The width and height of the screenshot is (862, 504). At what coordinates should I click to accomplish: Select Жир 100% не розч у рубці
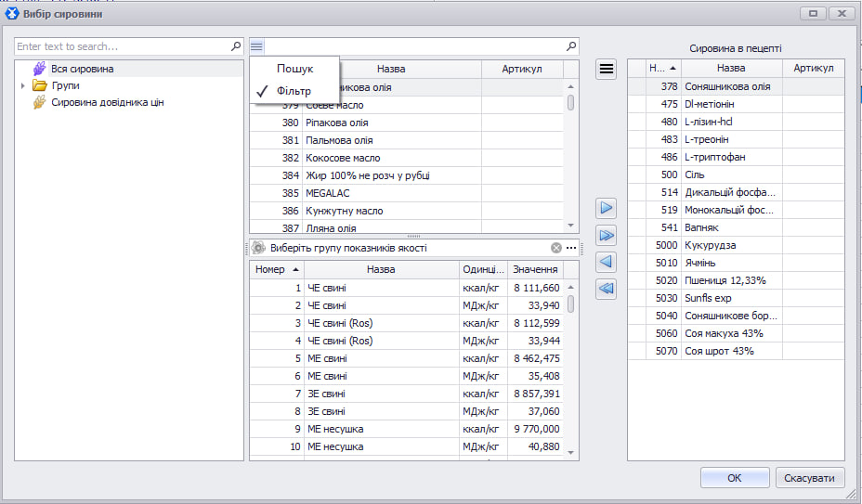(407, 175)
